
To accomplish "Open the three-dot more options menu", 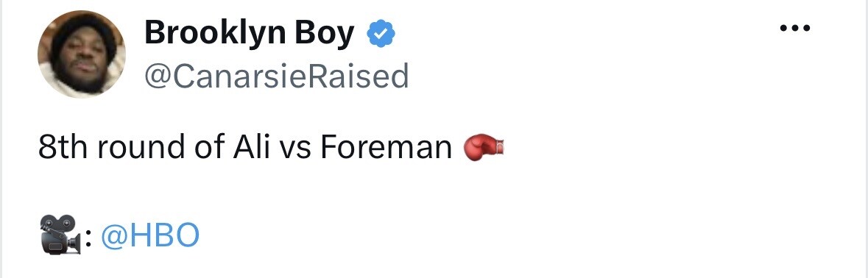I will click(795, 28).
